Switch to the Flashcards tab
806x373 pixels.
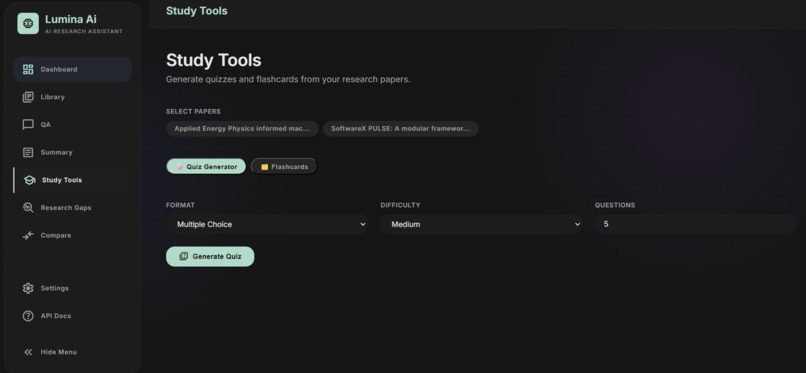click(284, 166)
